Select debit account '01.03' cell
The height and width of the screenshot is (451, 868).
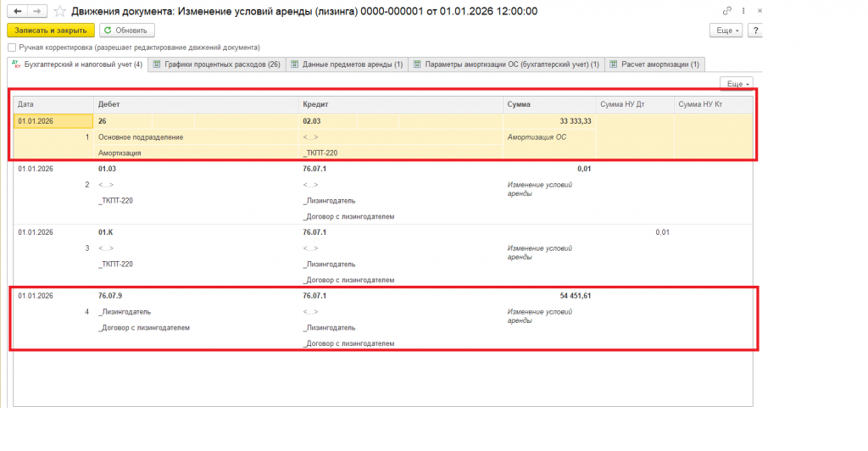click(x=107, y=169)
